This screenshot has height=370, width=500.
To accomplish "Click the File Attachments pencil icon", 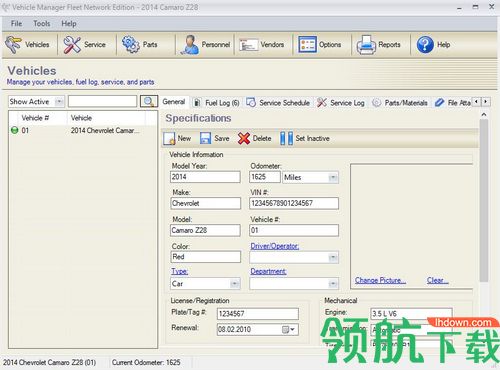I will pyautogui.click(x=440, y=102).
